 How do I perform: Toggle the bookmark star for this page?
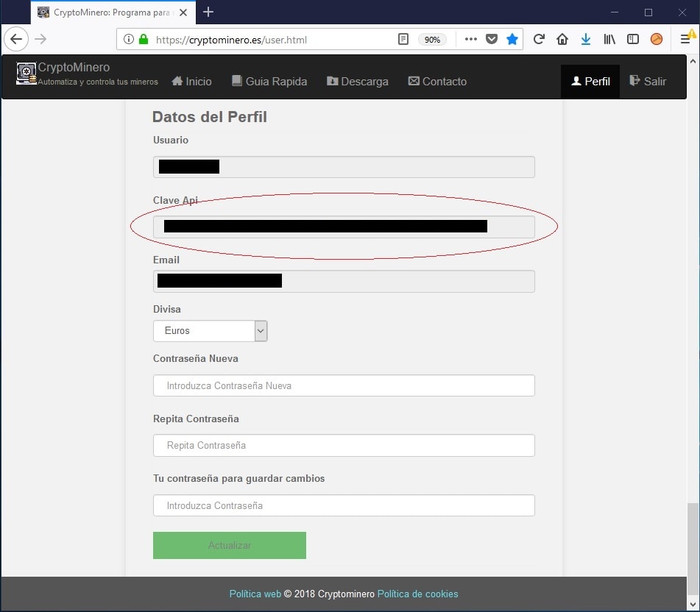click(512, 39)
